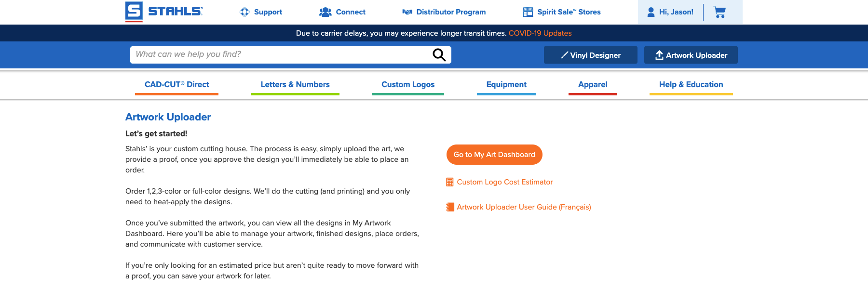This screenshot has height=289, width=868.
Task: Go to My Art Dashboard
Action: [494, 155]
